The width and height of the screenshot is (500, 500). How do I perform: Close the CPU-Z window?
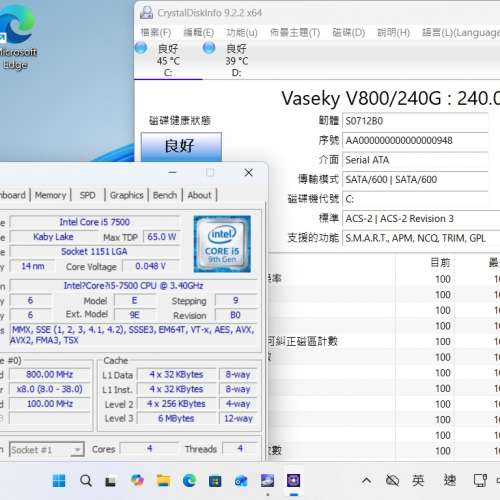(x=248, y=172)
